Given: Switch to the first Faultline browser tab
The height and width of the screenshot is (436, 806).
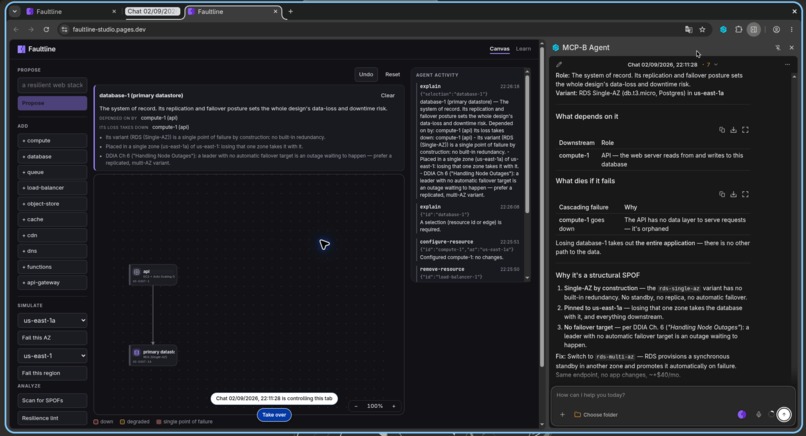Looking at the screenshot, I should click(69, 11).
